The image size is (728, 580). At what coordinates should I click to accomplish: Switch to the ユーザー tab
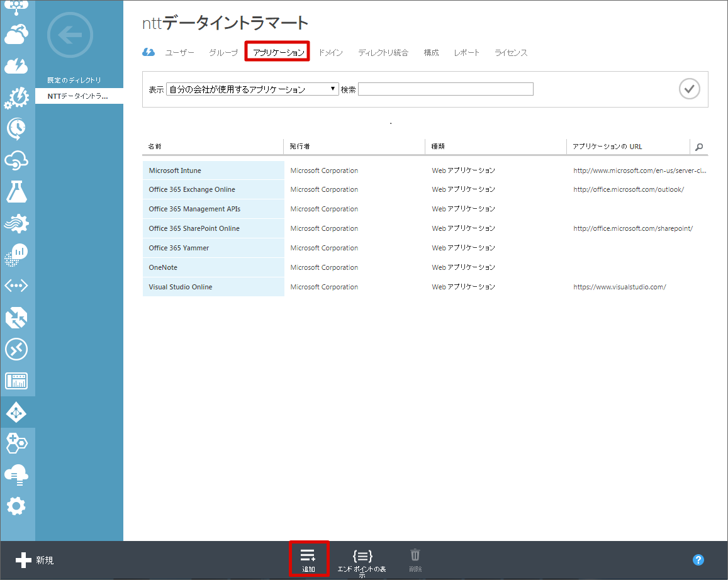pyautogui.click(x=180, y=53)
